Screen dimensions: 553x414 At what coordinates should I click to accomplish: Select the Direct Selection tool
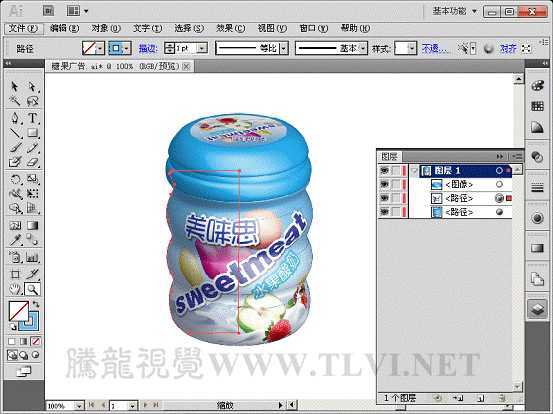(32, 86)
